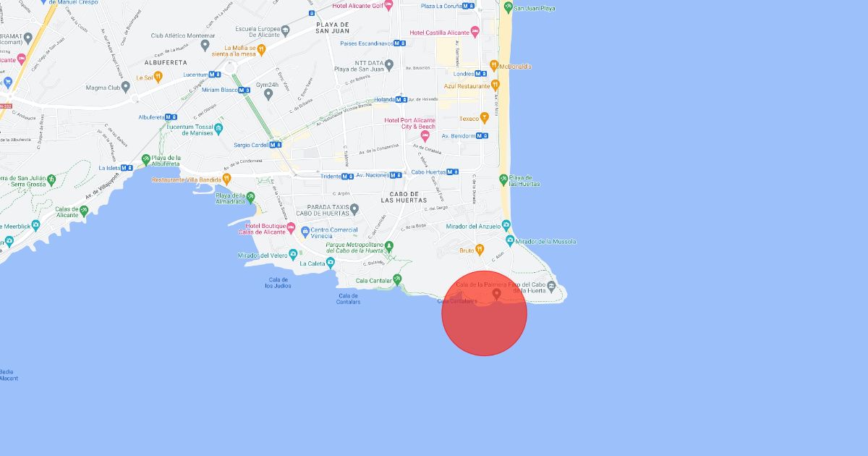
Task: Select the Lucentum tram stop icon
Action: point(216,75)
